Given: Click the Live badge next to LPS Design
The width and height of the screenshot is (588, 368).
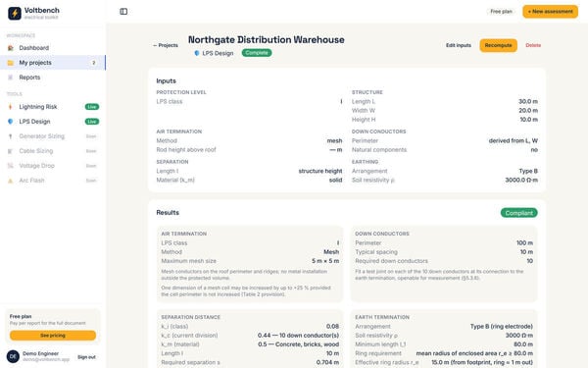Looking at the screenshot, I should (92, 122).
